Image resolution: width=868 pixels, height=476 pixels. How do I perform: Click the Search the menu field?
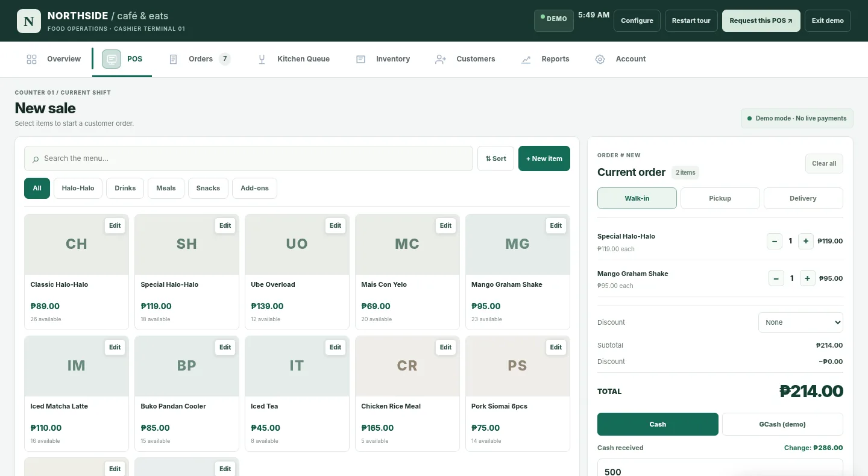[x=248, y=158]
